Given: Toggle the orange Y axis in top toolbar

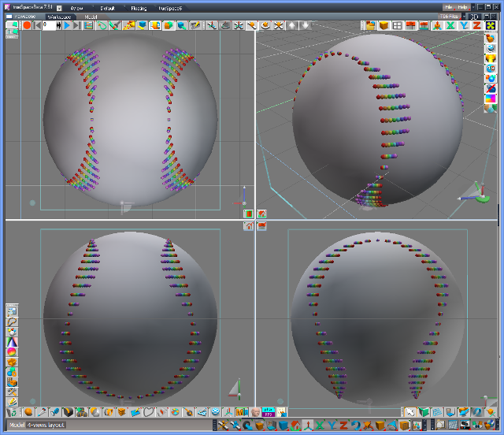Looking at the screenshot, I should coord(463,25).
